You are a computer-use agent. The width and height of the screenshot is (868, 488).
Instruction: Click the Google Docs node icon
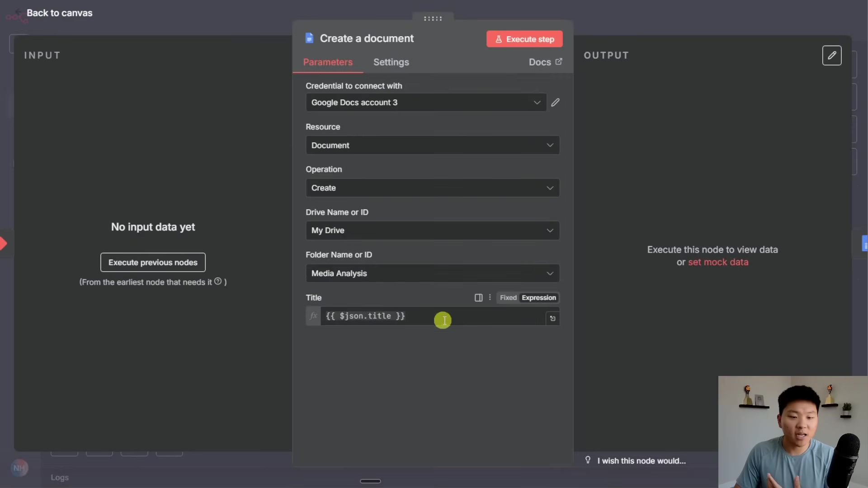point(309,38)
